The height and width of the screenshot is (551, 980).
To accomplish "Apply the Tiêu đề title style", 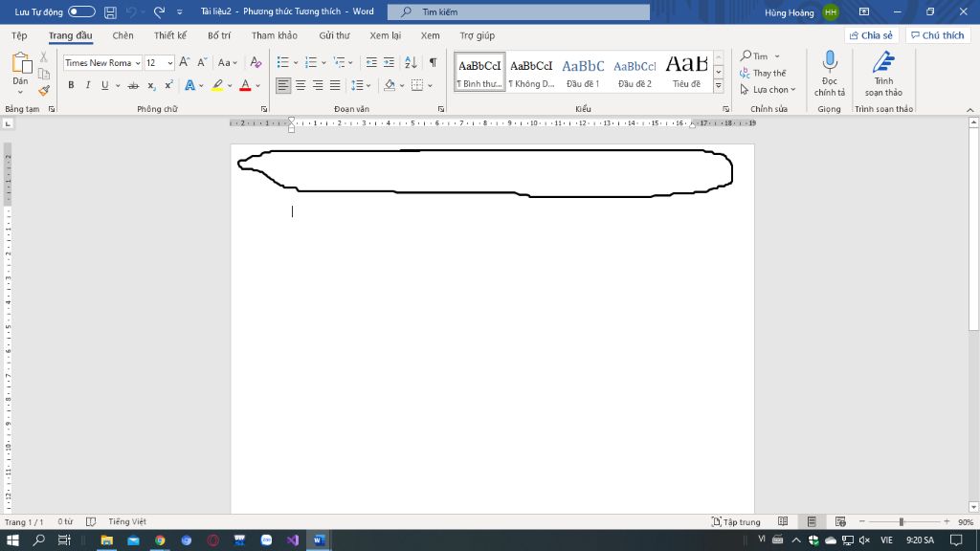I will click(x=686, y=73).
